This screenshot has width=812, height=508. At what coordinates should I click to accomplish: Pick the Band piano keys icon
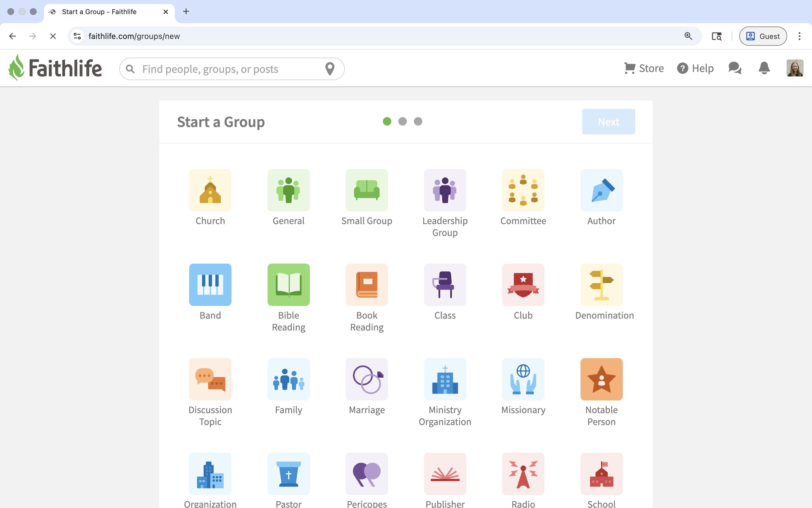pyautogui.click(x=210, y=284)
